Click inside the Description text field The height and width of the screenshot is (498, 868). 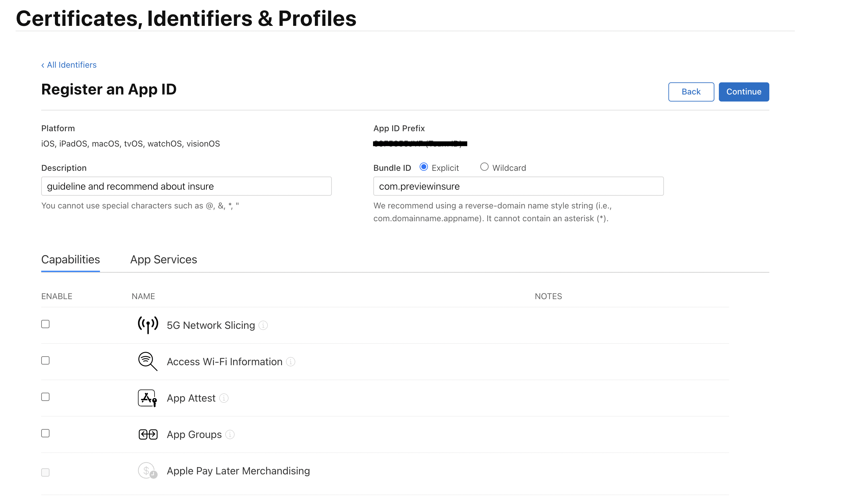pyautogui.click(x=186, y=186)
